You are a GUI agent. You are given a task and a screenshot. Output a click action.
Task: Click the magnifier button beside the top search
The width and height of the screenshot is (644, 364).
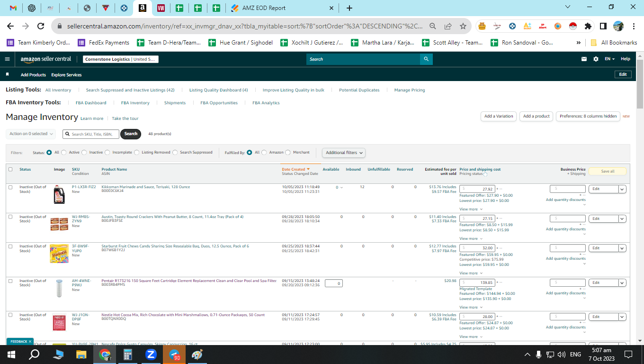point(426,59)
